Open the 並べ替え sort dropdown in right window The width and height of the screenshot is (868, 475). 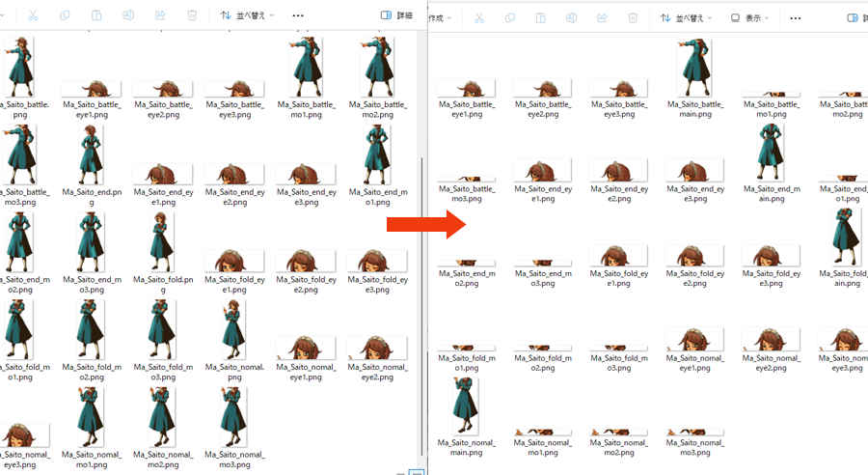[688, 18]
